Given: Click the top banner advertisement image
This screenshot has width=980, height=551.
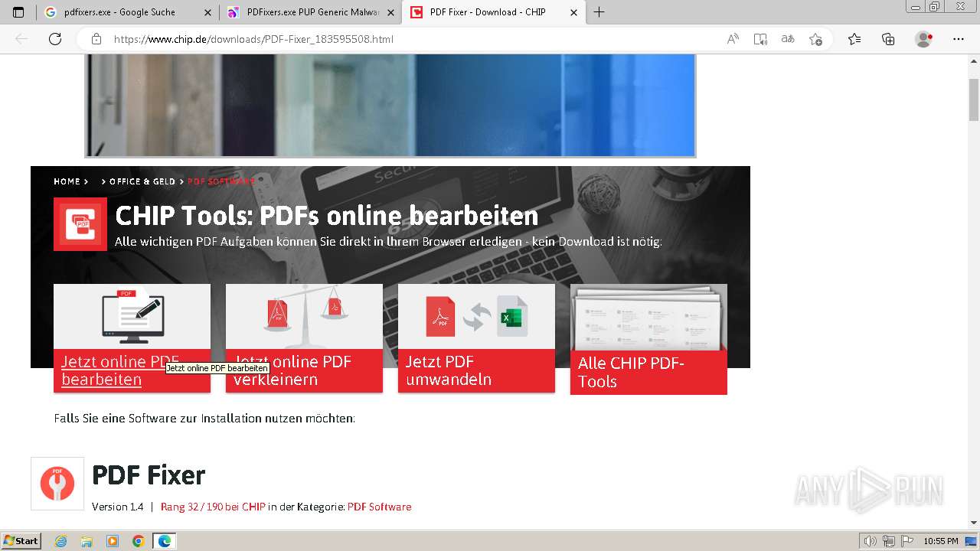Looking at the screenshot, I should tap(390, 105).
